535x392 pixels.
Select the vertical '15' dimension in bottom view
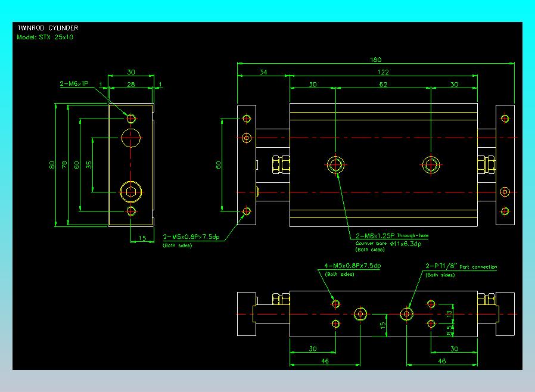coord(383,325)
